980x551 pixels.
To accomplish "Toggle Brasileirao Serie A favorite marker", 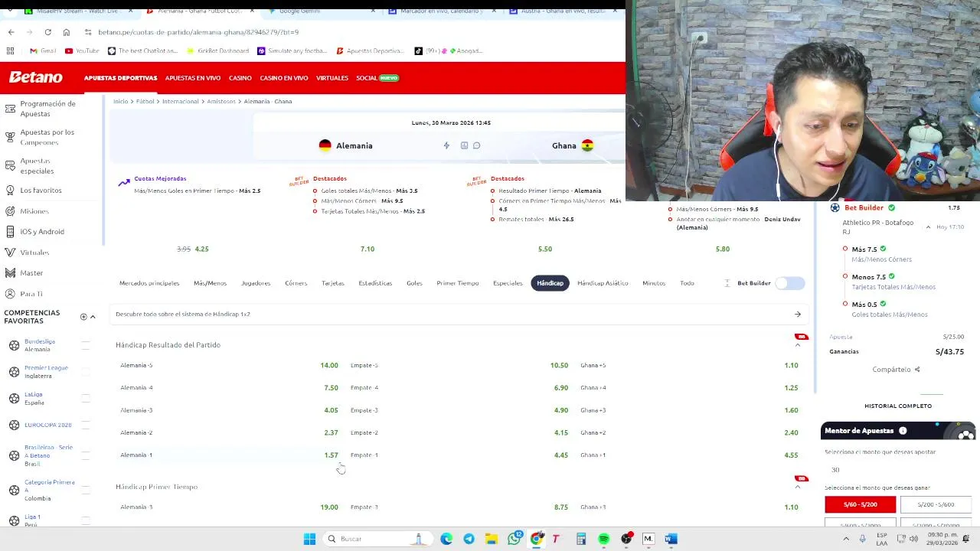I will click(x=86, y=455).
